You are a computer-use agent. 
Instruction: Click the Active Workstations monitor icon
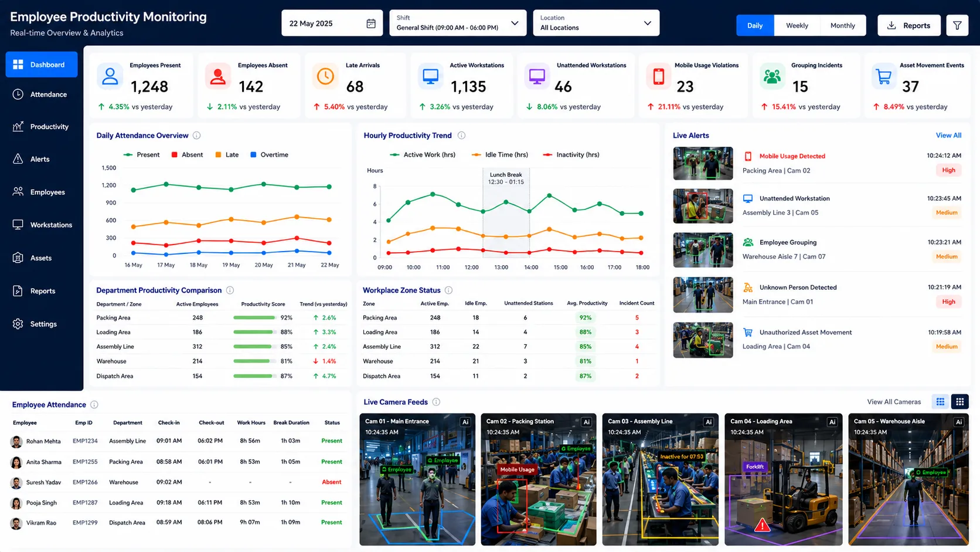point(431,76)
